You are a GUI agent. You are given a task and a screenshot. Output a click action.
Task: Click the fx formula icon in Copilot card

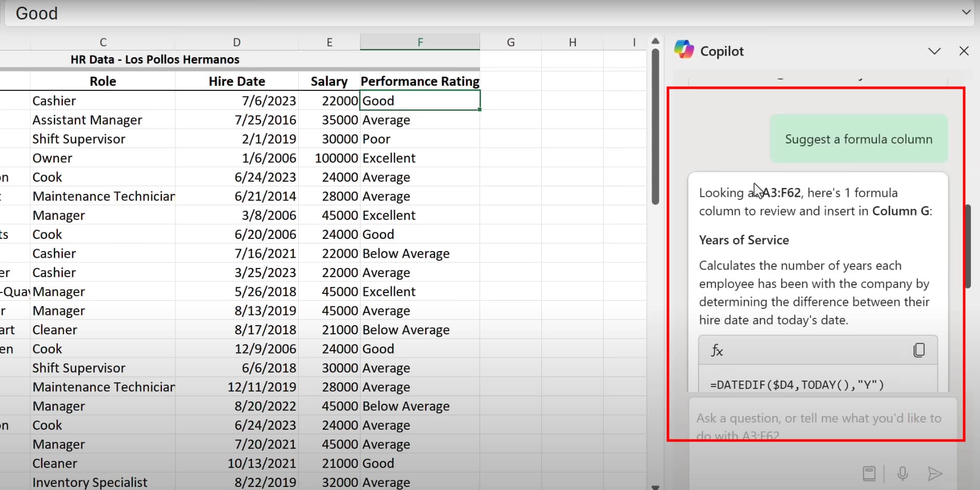[717, 351]
